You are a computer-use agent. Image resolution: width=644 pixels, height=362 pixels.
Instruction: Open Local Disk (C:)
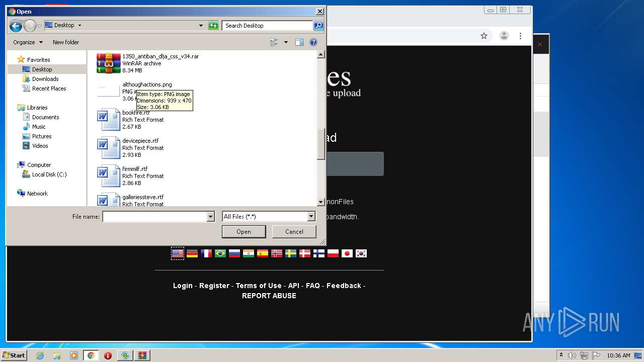click(x=49, y=174)
